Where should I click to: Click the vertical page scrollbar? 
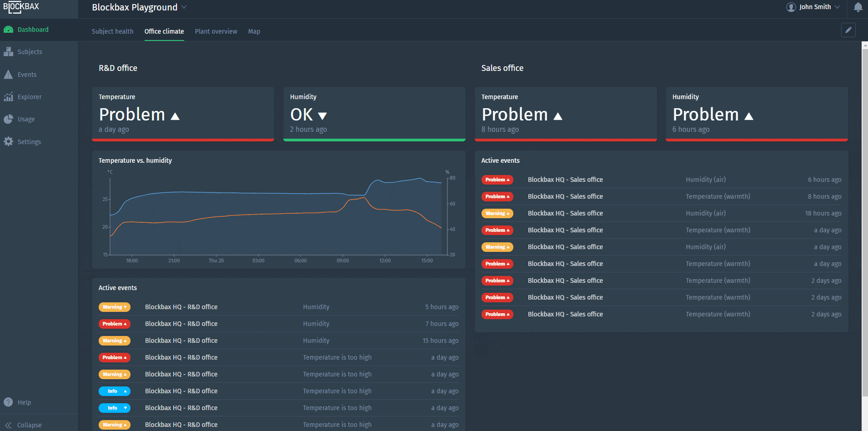864,218
